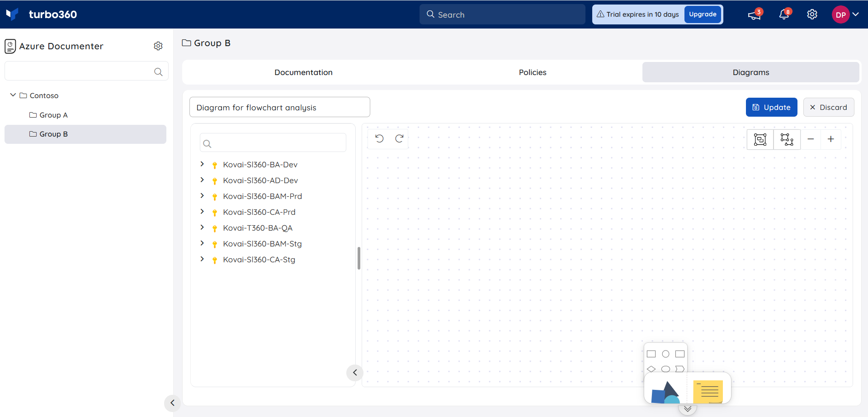The width and height of the screenshot is (868, 417).
Task: Click the key icon for Kovai-SI360-BAM-Stg
Action: 215,244
